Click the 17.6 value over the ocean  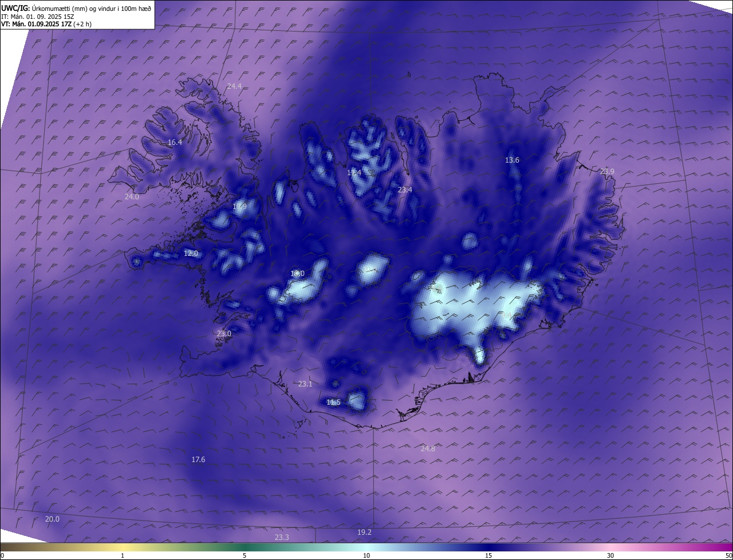(x=198, y=460)
